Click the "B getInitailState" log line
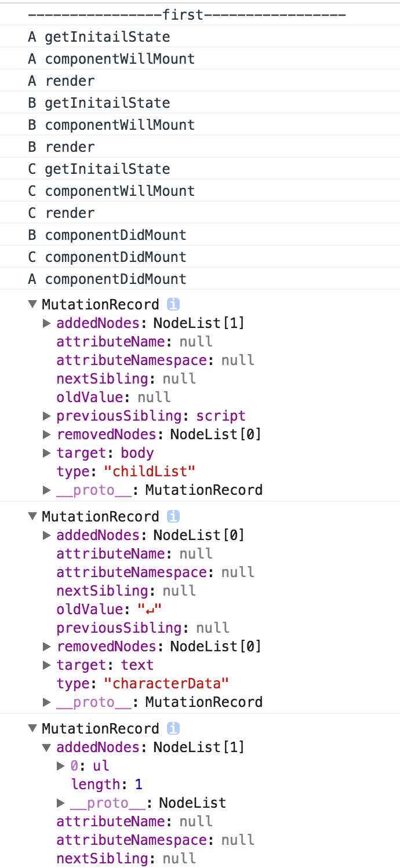This screenshot has height=868, width=400. 99,103
